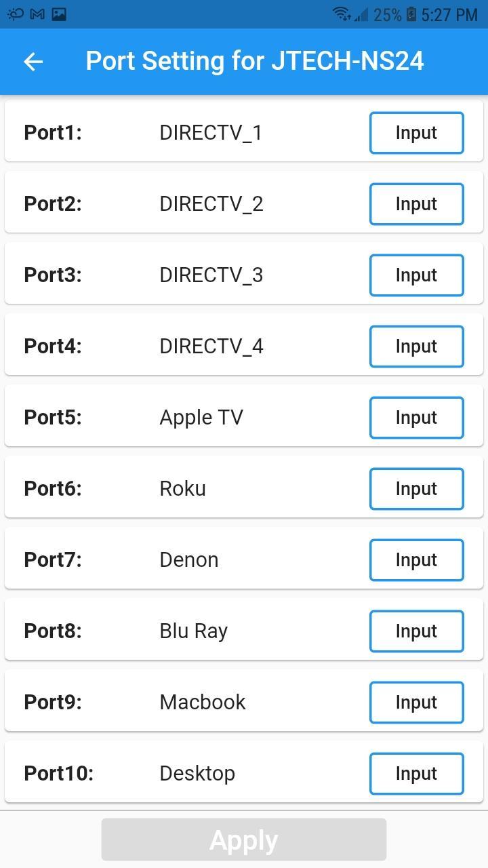Toggle Port2 Input mode button
This screenshot has width=488, height=868.
(416, 204)
